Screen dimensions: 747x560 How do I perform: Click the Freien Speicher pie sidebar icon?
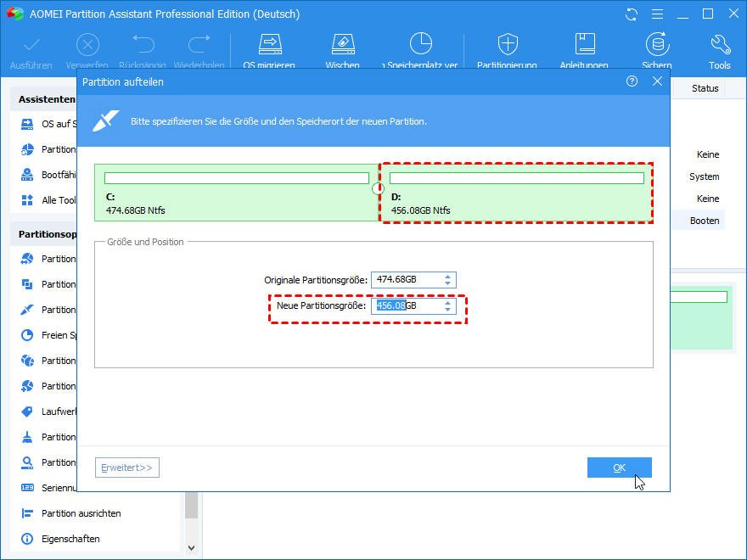point(27,335)
